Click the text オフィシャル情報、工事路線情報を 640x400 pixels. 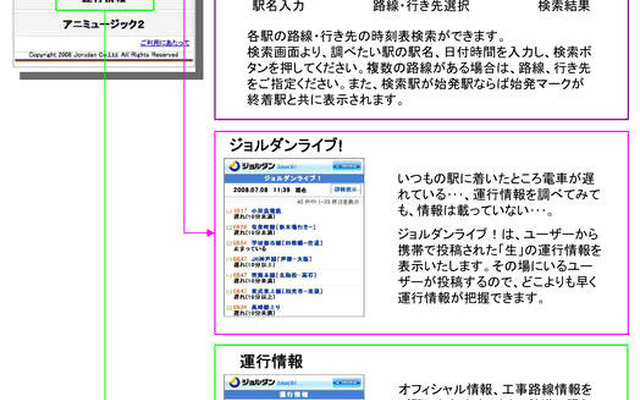tap(495, 389)
